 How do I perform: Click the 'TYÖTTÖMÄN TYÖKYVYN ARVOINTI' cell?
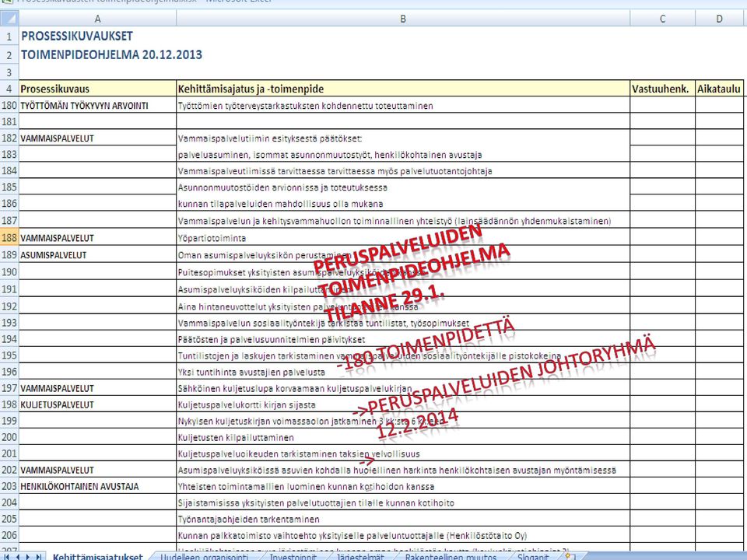coord(98,105)
